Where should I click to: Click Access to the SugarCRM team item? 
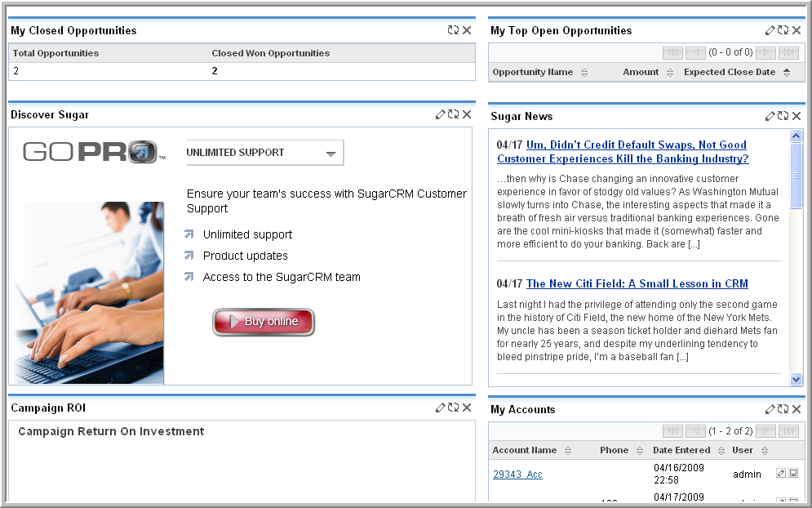pyautogui.click(x=282, y=277)
